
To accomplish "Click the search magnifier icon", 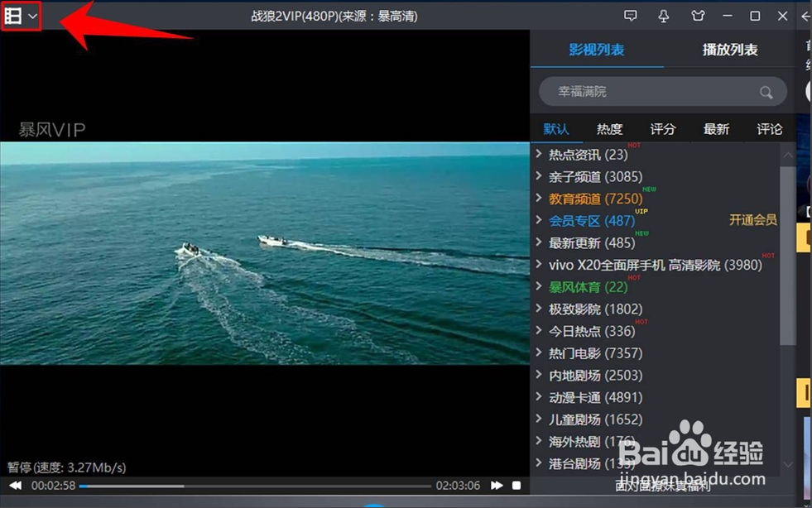I will (x=766, y=92).
